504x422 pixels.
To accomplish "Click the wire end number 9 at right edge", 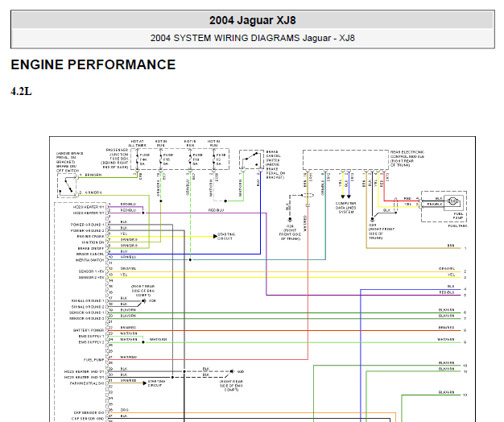I will pos(465,342).
